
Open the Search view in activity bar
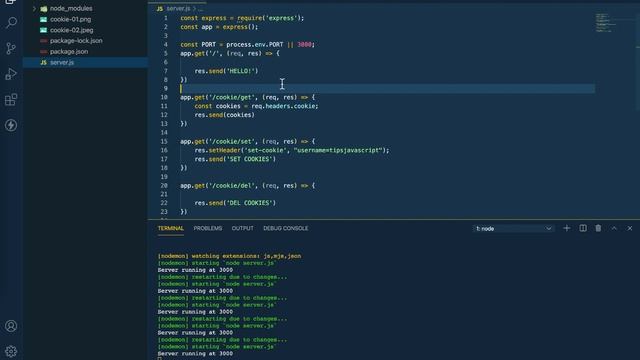tap(11, 22)
